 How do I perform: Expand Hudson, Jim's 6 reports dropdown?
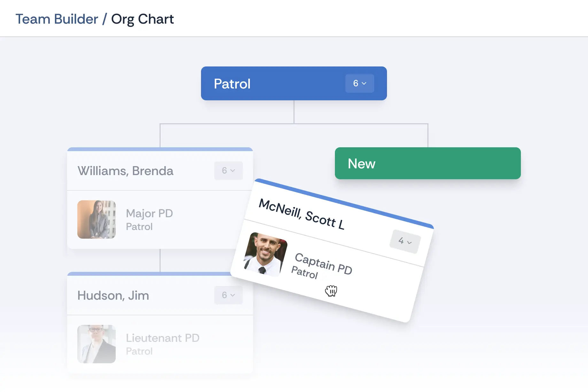point(228,295)
